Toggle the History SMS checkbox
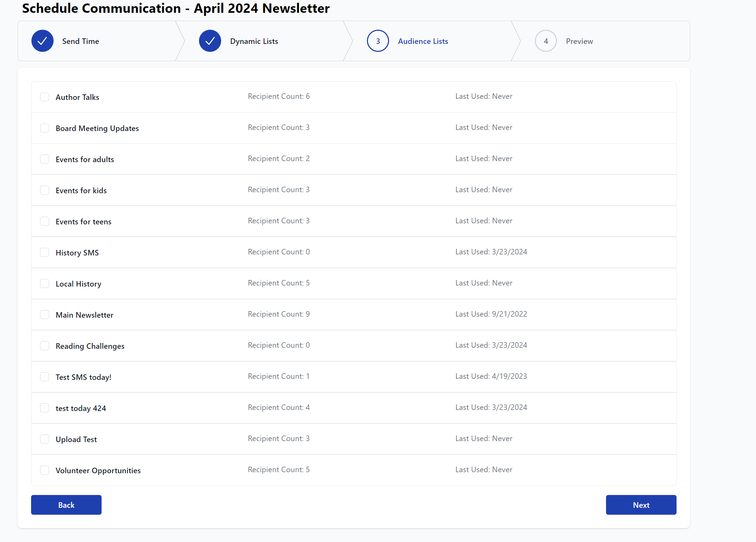This screenshot has width=756, height=542. [45, 252]
